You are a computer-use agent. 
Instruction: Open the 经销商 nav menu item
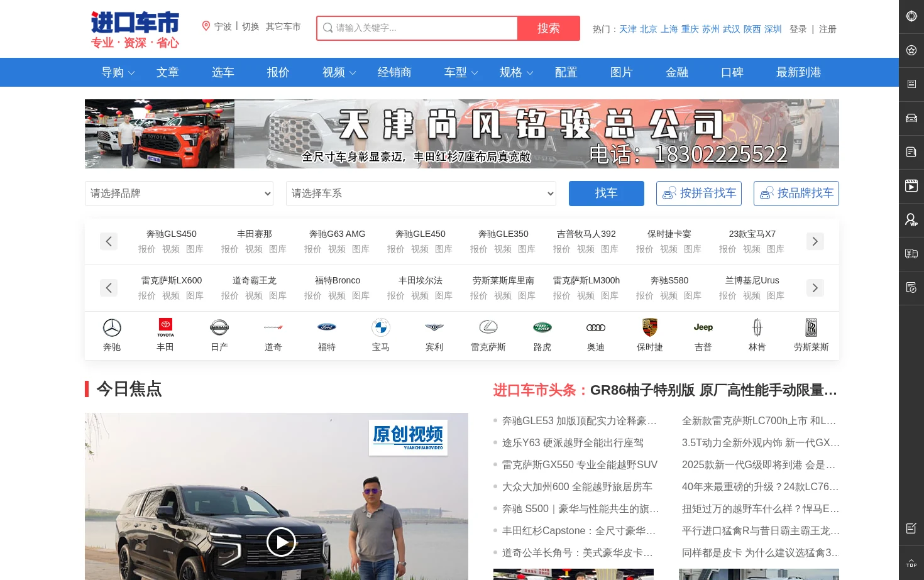pos(395,72)
